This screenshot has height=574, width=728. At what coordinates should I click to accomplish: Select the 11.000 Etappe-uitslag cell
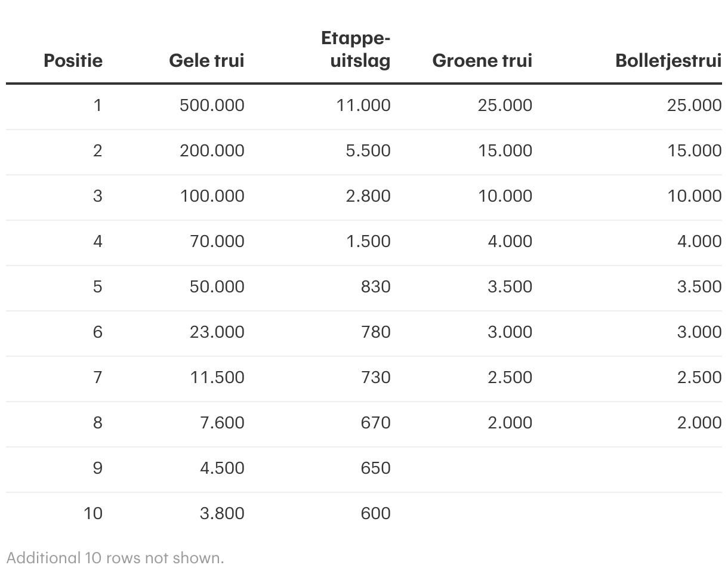click(x=363, y=105)
